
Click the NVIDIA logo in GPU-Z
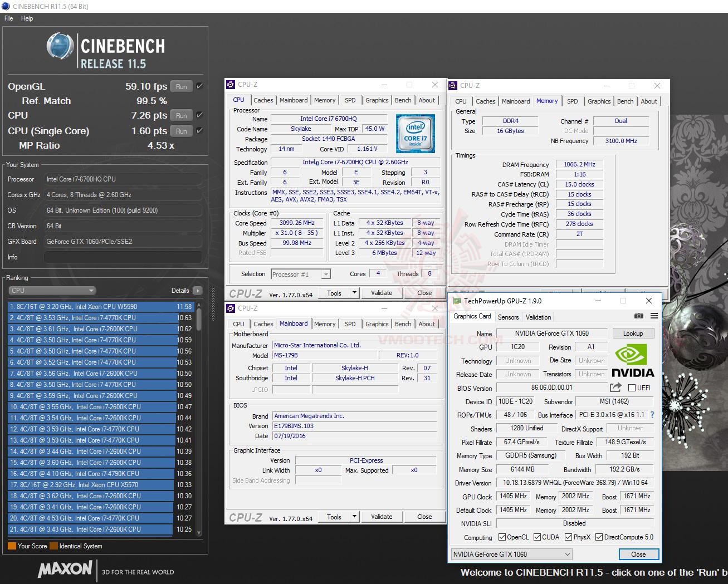[633, 361]
